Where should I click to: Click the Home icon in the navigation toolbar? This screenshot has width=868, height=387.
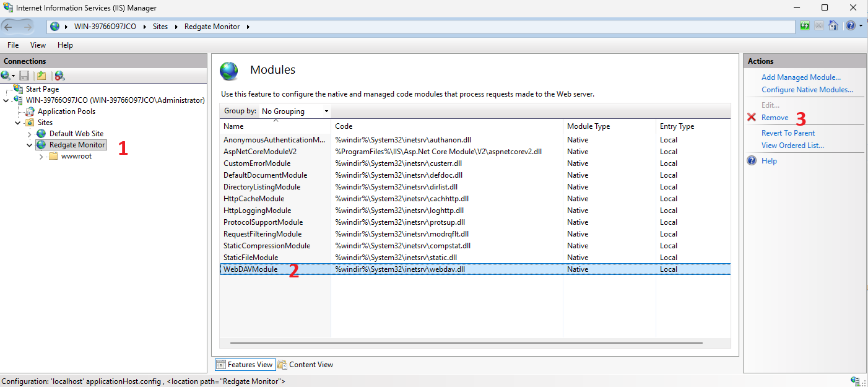[833, 26]
